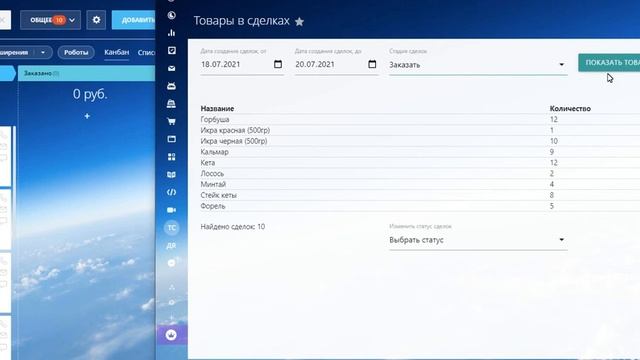The height and width of the screenshot is (360, 640).
Task: Expand the Общие funnel dropdown
Action: 51,20
